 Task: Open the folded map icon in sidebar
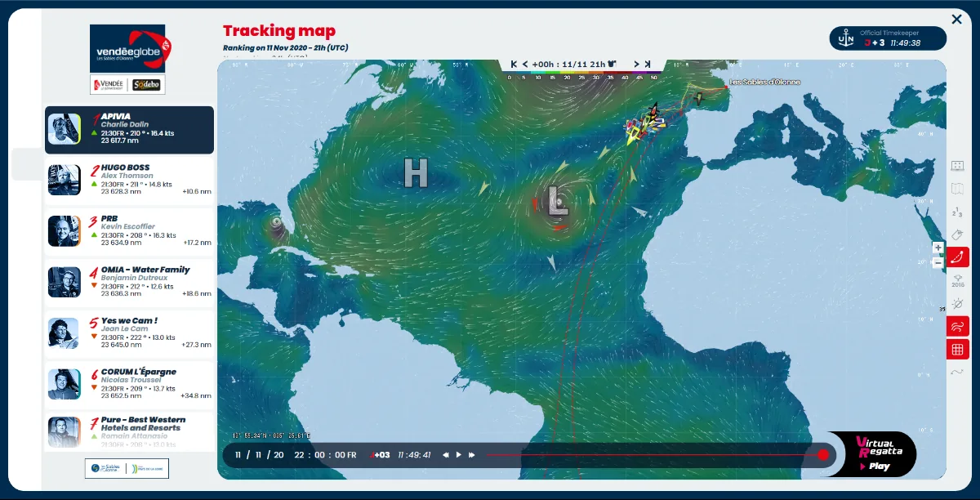tap(958, 189)
